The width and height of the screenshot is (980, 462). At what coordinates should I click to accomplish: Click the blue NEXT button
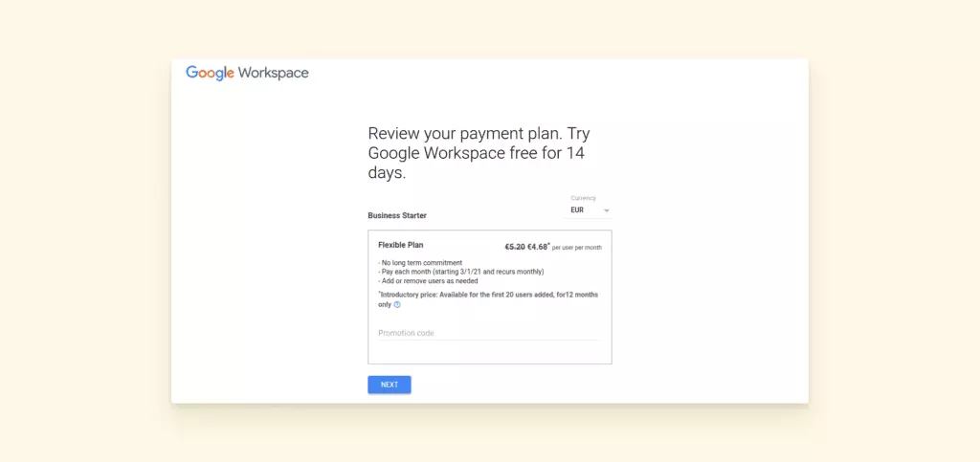(390, 385)
